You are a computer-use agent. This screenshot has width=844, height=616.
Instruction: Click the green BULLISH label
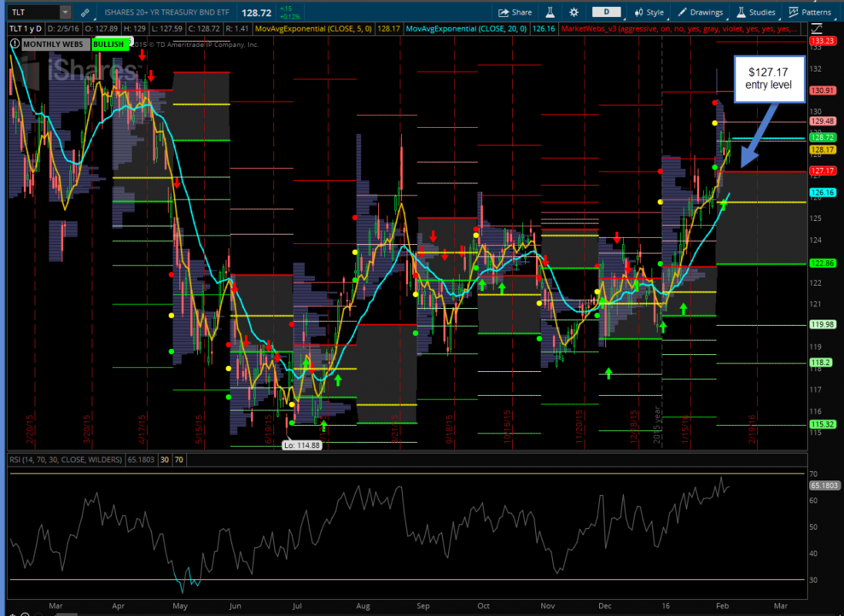(108, 45)
